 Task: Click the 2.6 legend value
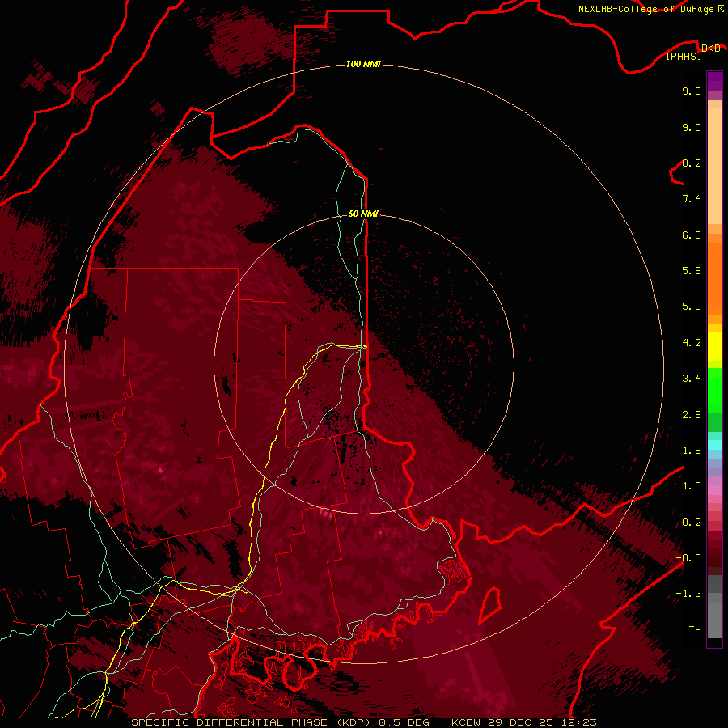692,415
